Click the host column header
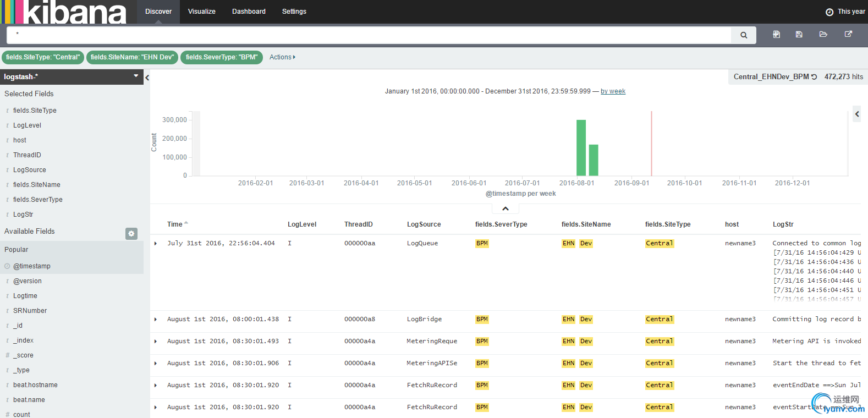Screen dimensions: 868x418 (732, 224)
